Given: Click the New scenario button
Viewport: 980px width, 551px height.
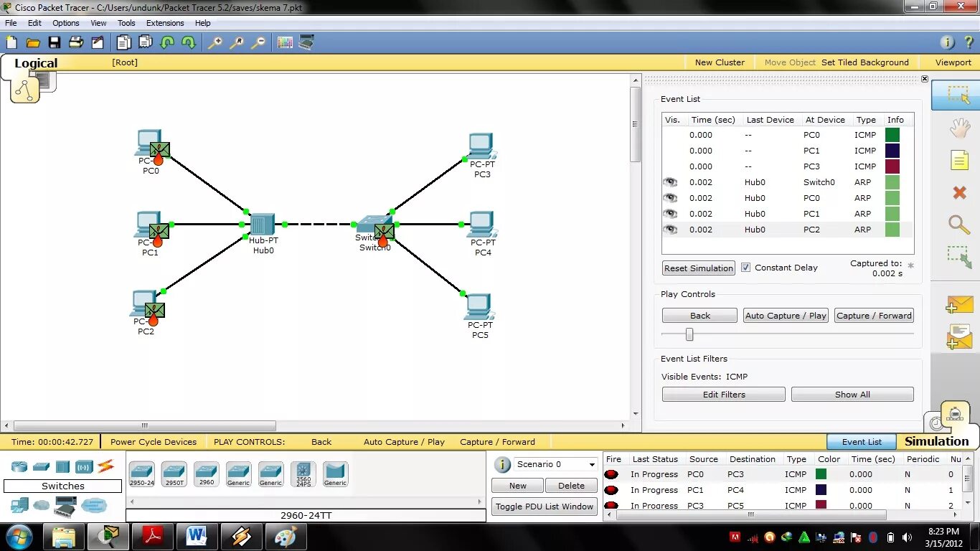Looking at the screenshot, I should pos(518,486).
